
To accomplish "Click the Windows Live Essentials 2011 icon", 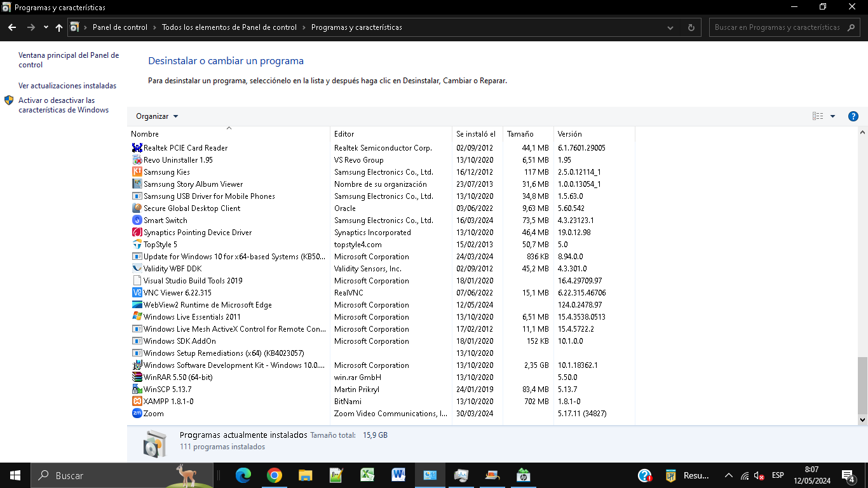I will (137, 317).
